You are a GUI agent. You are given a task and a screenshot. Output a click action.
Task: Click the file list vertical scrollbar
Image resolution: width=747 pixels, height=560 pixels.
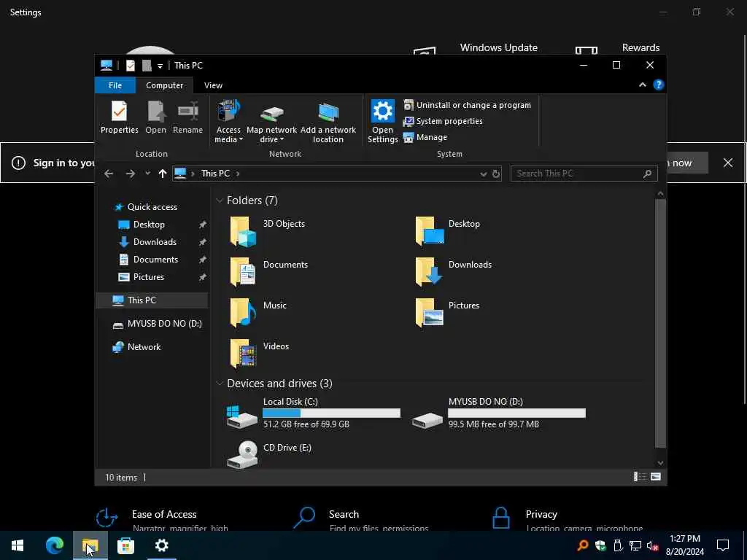coord(660,323)
